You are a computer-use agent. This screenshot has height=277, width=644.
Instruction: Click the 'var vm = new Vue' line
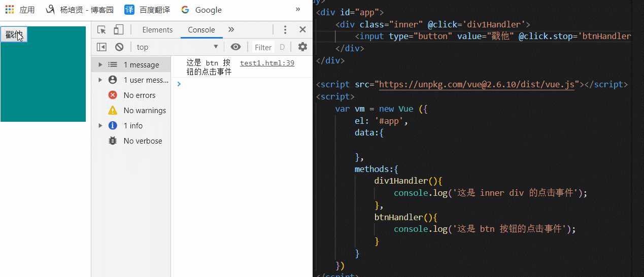pos(382,109)
